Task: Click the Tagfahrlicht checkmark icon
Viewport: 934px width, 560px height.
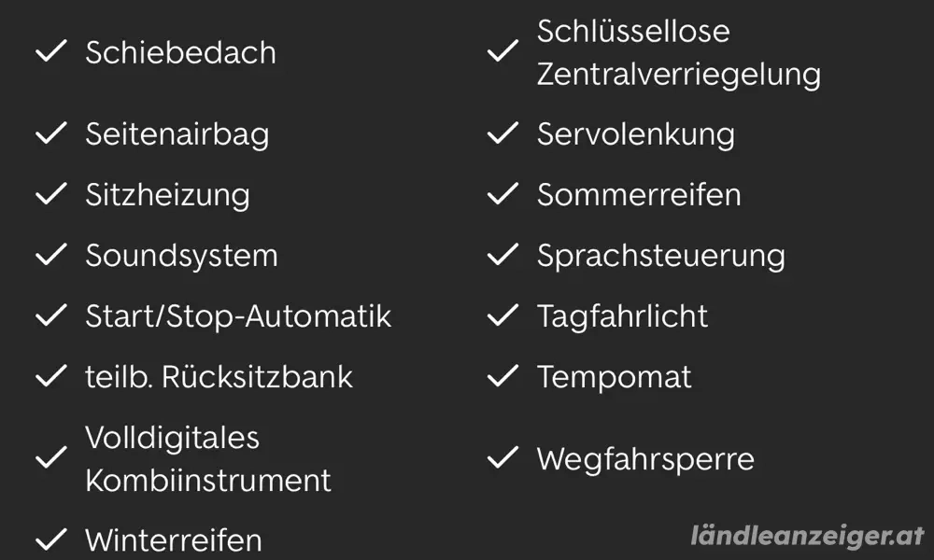Action: (502, 315)
